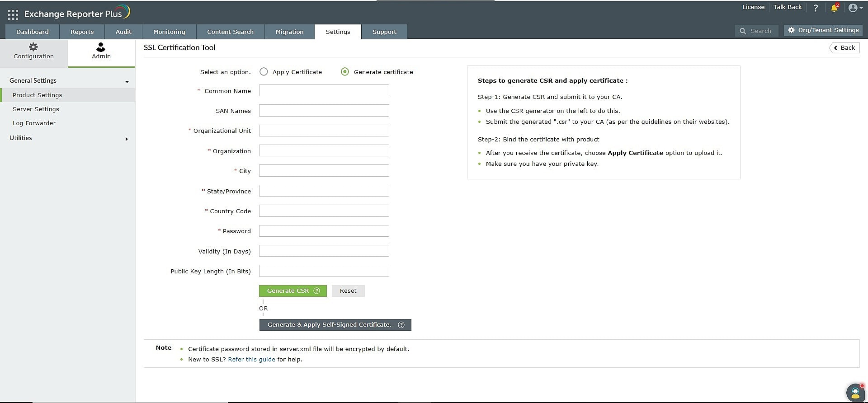Screen dimensions: 868x403
Task: Expand the Utilities section
Action: click(127, 139)
